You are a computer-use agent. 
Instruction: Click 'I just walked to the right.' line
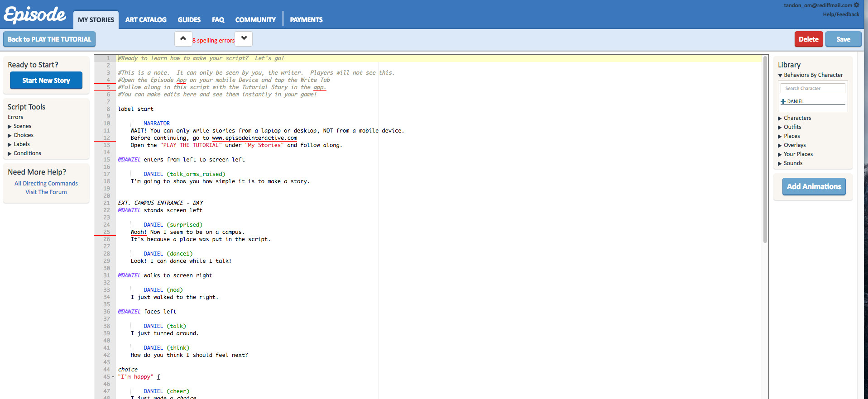coord(174,297)
